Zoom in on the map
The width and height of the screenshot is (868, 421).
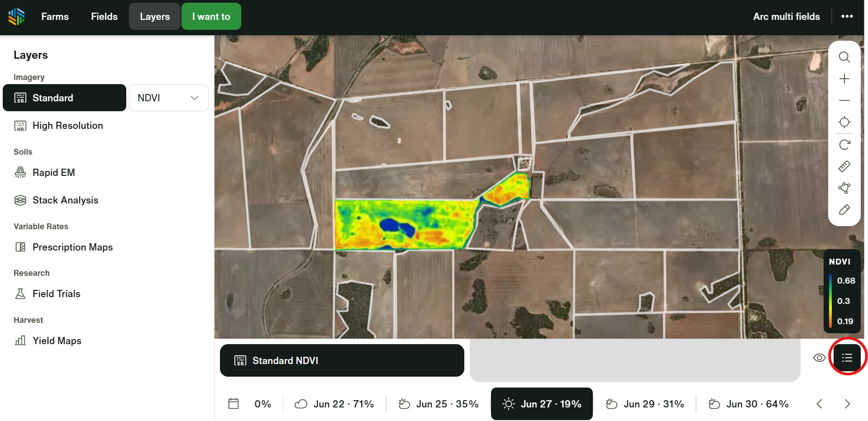click(x=844, y=79)
